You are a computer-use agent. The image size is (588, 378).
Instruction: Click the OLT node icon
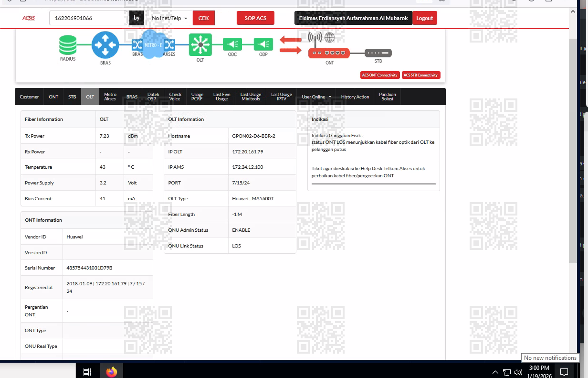[200, 45]
